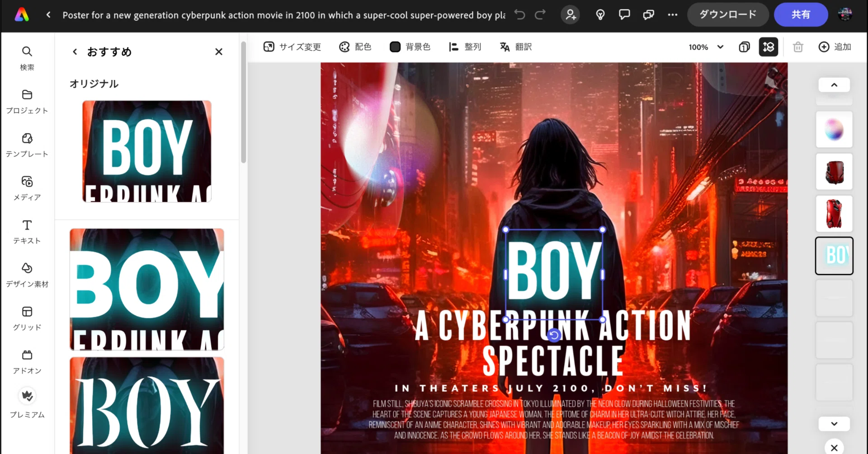Viewport: 868px width, 454px height.
Task: Open the Resize (サイズ変更) toolbar item
Action: pyautogui.click(x=292, y=47)
